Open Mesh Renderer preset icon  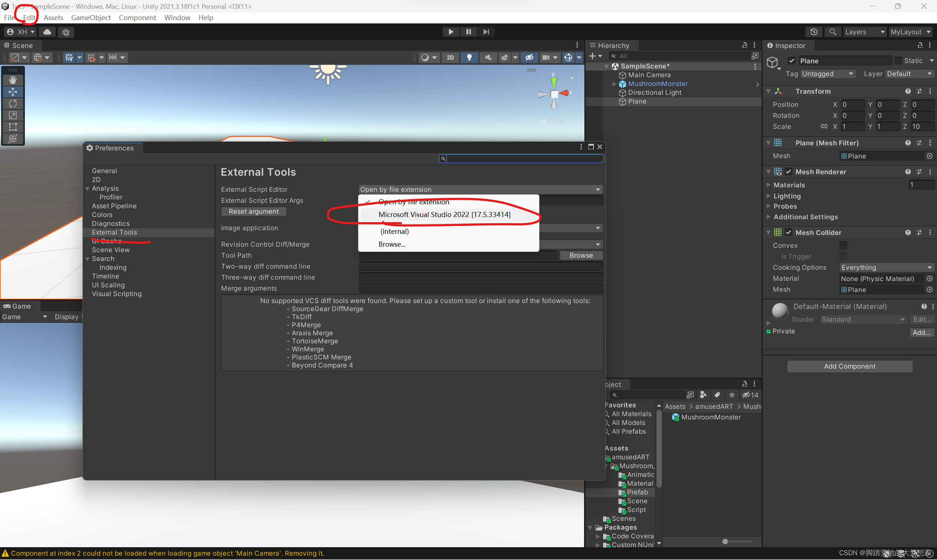pos(919,172)
